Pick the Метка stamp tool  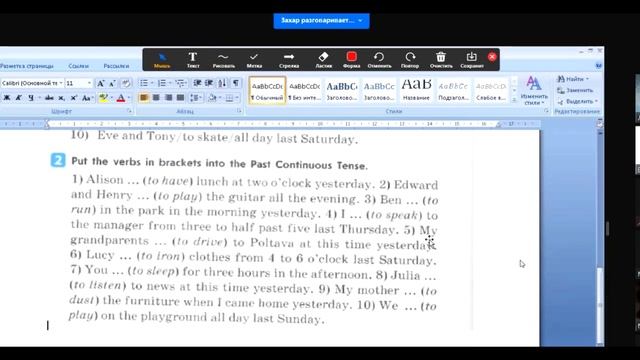click(x=254, y=60)
